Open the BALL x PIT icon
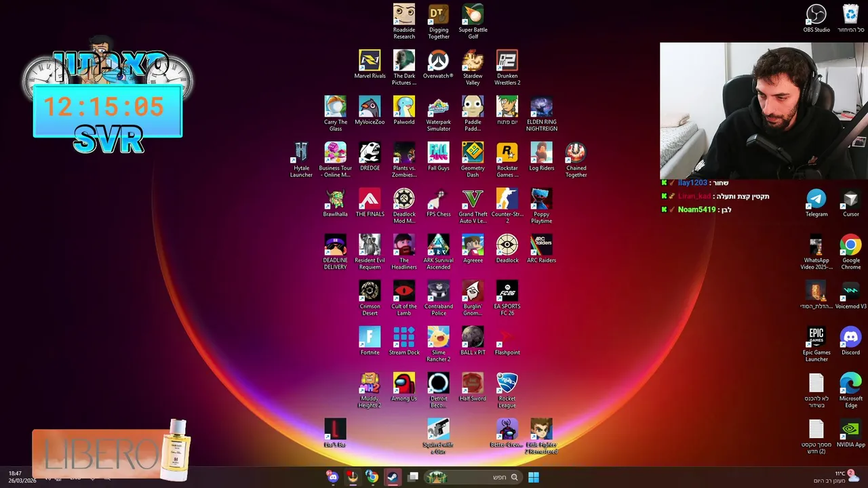Image resolution: width=868 pixels, height=488 pixels. 473,341
